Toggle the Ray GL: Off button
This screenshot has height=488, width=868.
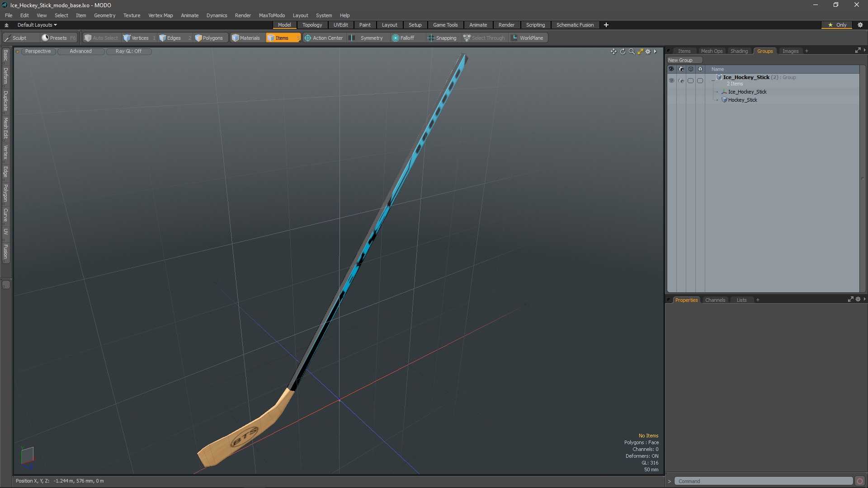(x=128, y=52)
